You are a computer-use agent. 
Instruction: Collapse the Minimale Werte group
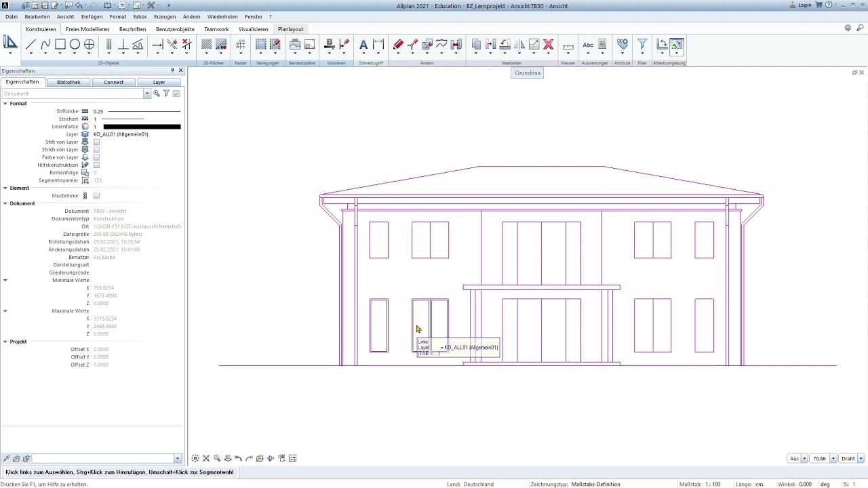(5, 280)
